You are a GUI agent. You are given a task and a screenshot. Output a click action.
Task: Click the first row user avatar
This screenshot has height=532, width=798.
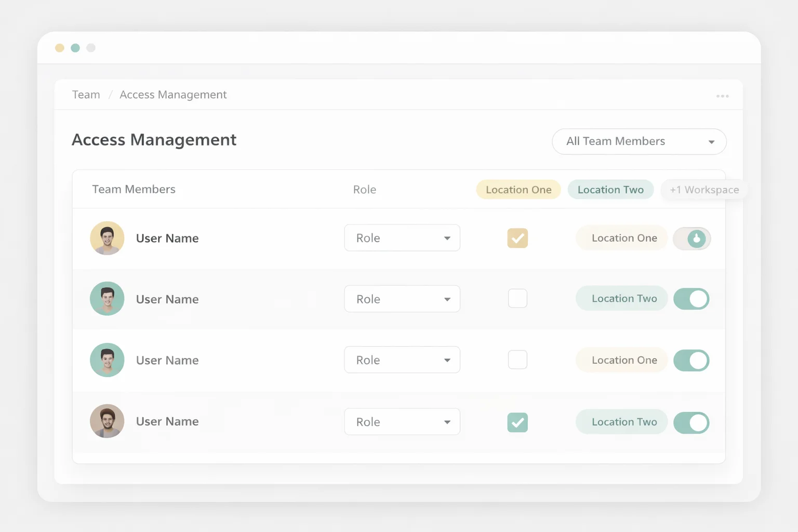(x=107, y=238)
